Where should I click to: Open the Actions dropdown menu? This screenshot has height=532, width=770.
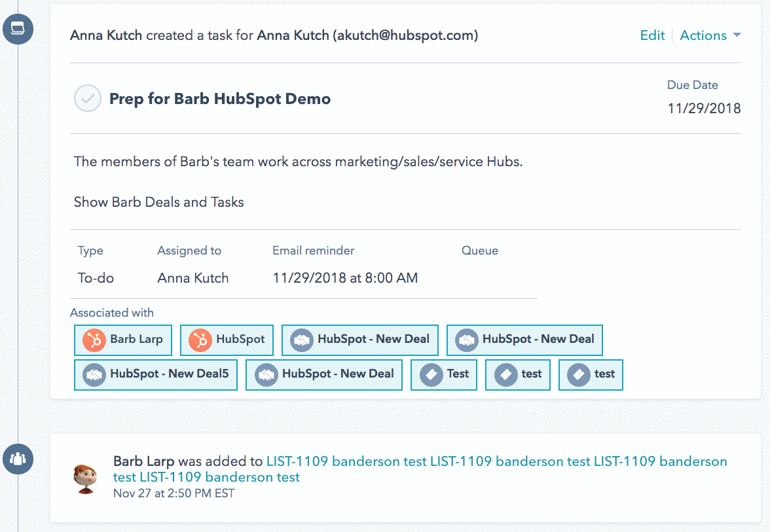pyautogui.click(x=710, y=35)
